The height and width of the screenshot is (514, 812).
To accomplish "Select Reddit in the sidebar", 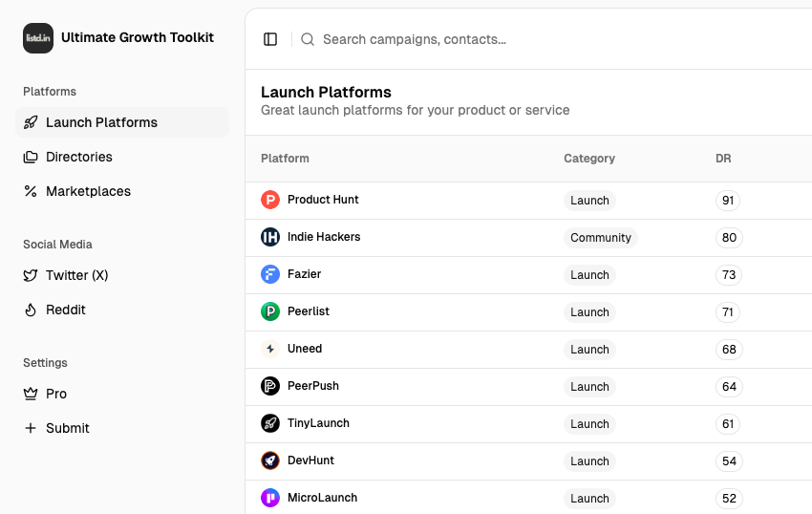I will (x=66, y=310).
